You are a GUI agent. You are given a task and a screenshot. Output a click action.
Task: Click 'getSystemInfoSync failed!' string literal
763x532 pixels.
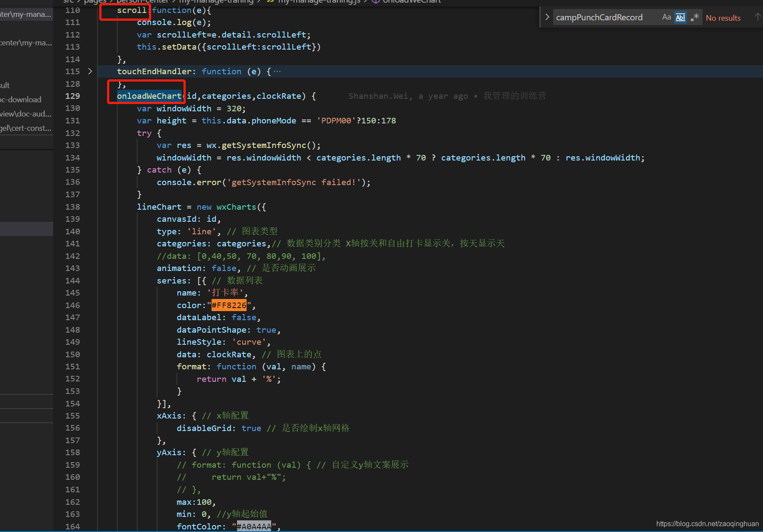tap(294, 182)
